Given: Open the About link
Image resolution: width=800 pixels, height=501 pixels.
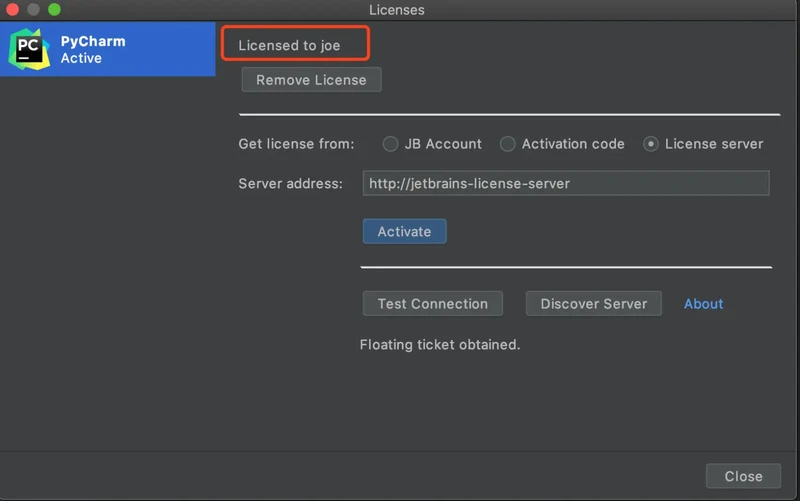Looking at the screenshot, I should pos(703,304).
